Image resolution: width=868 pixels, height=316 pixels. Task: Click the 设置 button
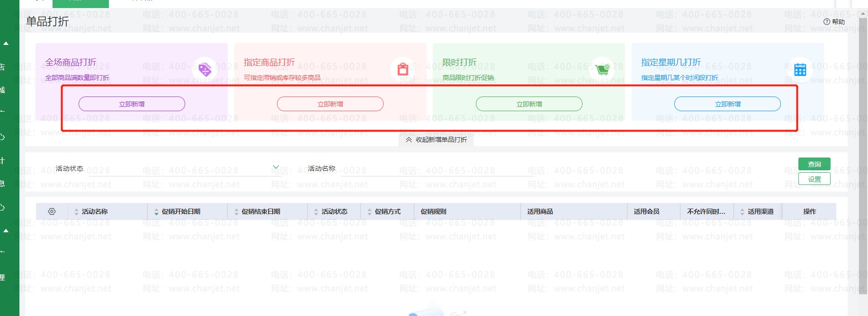tap(814, 179)
